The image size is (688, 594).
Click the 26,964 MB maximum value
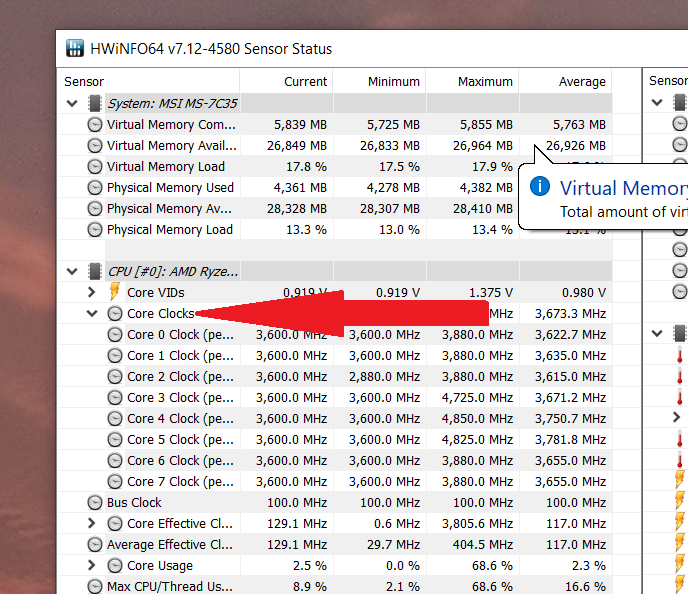click(483, 145)
